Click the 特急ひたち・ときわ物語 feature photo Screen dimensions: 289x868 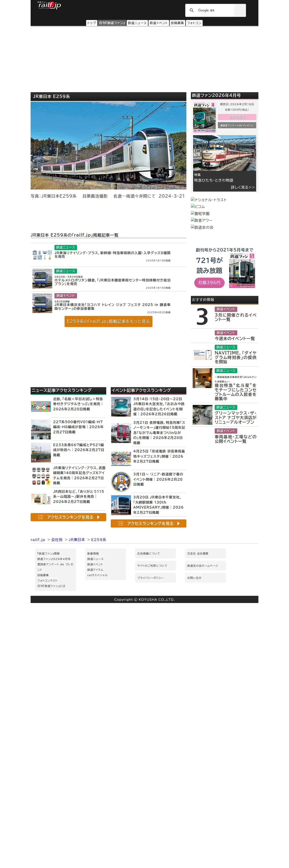224,153
